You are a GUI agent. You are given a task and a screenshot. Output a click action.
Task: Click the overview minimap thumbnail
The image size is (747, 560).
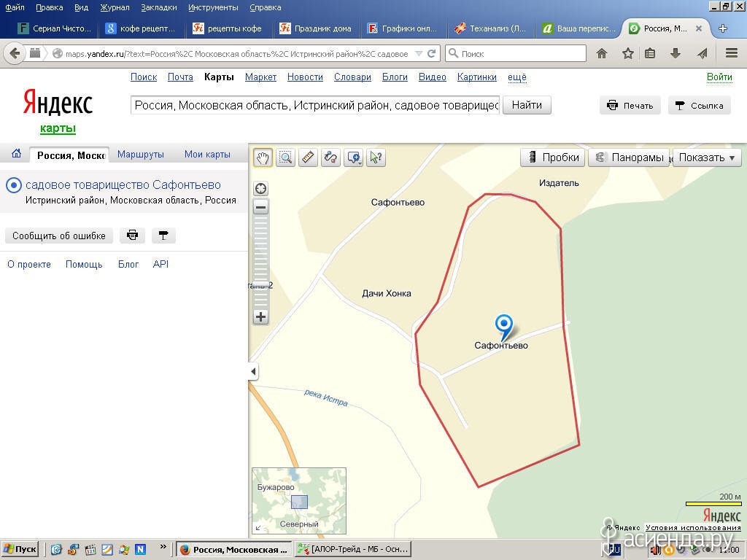point(298,500)
